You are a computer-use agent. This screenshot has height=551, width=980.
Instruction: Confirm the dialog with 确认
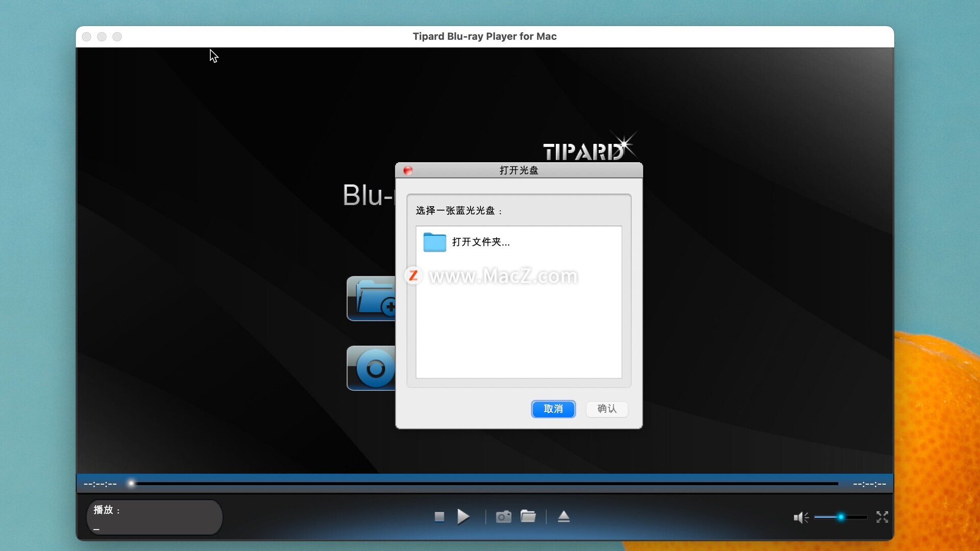click(x=607, y=409)
